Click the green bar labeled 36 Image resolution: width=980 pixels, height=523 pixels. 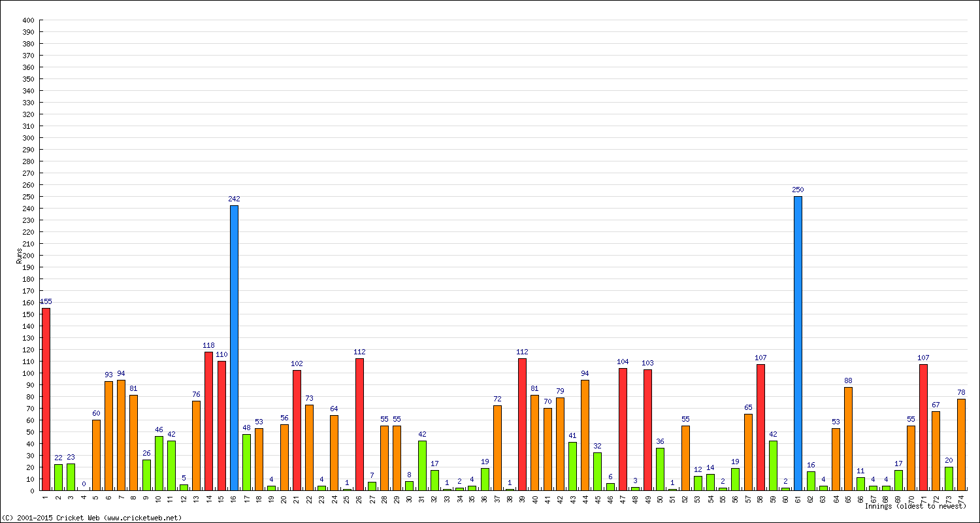pyautogui.click(x=660, y=469)
